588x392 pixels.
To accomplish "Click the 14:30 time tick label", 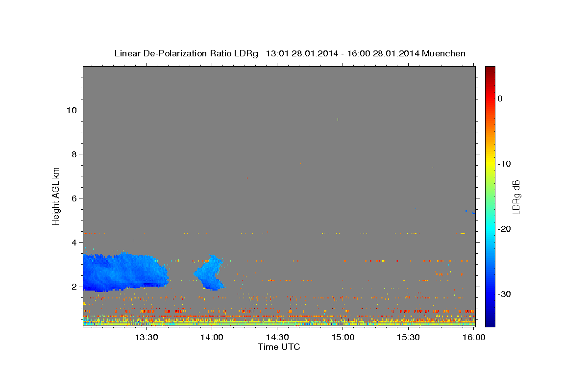I will [x=277, y=337].
